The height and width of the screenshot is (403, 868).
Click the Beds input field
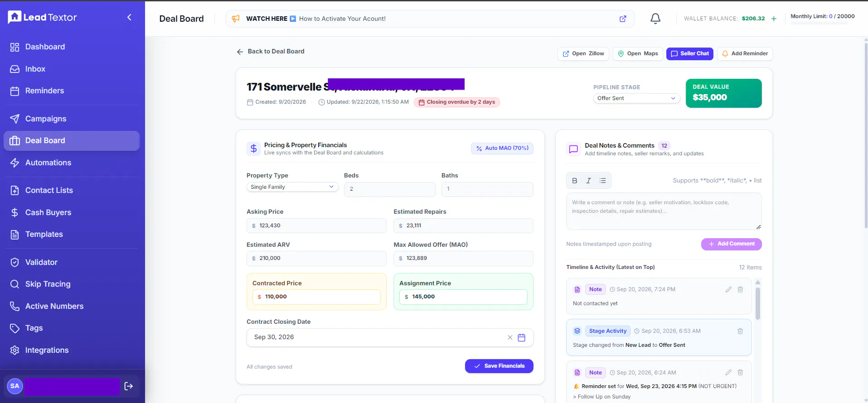coord(390,189)
